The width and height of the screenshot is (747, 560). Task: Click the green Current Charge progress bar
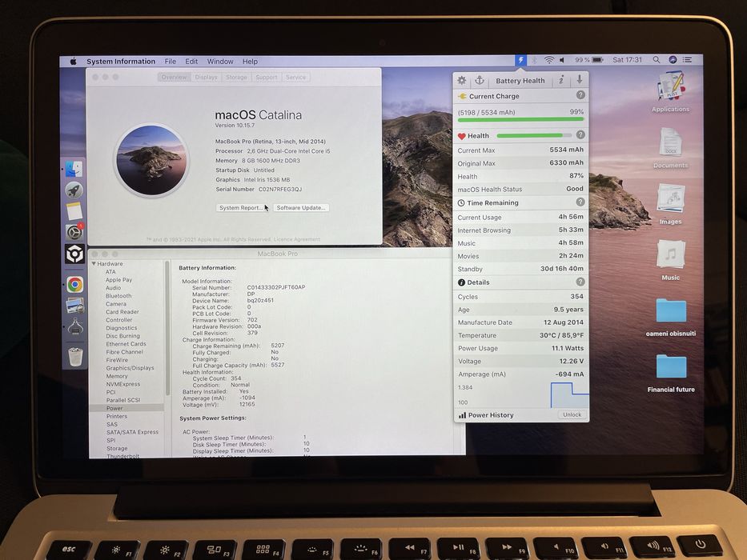coord(520,119)
